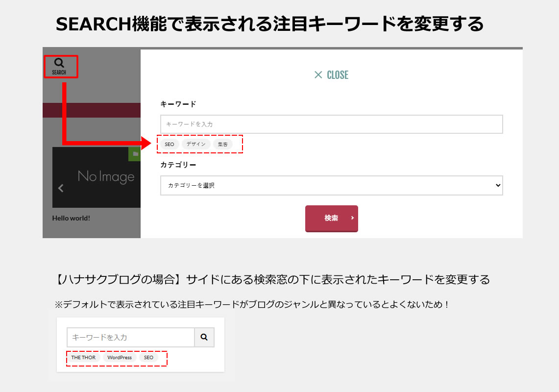Open the カテゴリーを選択 dropdown
559x392 pixels.
point(332,185)
